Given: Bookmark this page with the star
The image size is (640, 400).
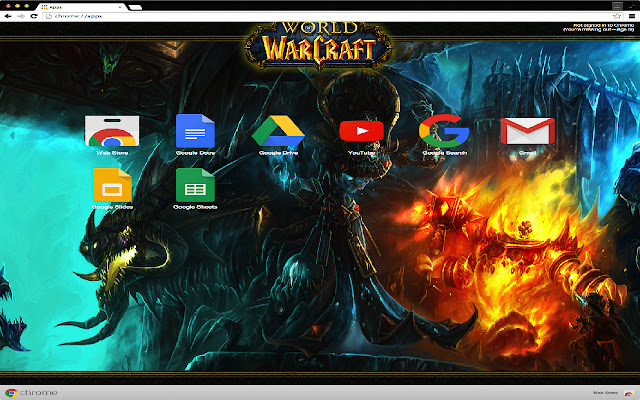Looking at the screenshot, I should 617,16.
